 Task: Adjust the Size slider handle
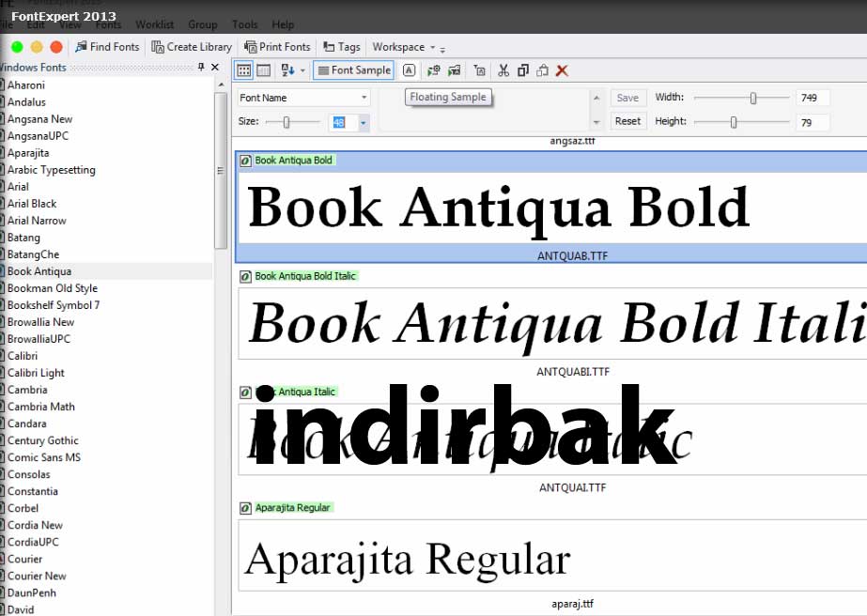(x=286, y=122)
